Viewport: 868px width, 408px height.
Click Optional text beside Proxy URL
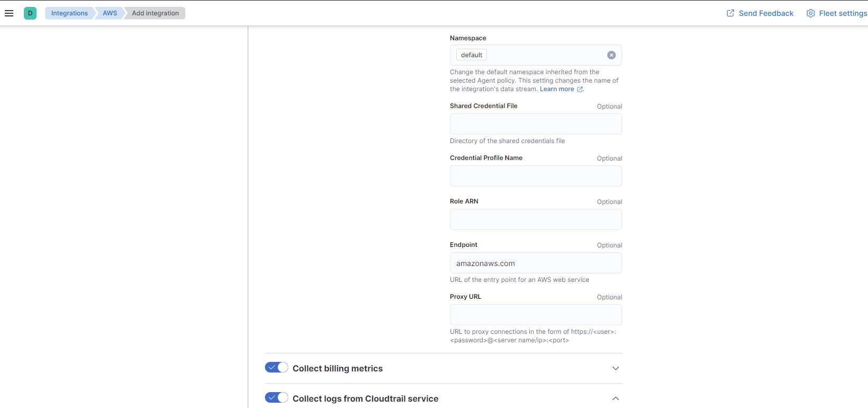[609, 297]
